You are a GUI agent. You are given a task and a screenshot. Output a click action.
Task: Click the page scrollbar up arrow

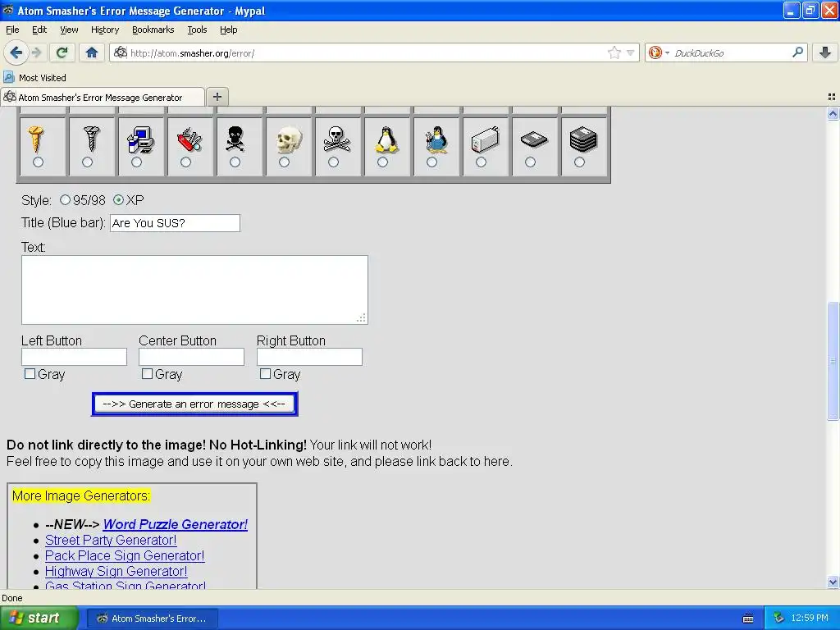833,113
